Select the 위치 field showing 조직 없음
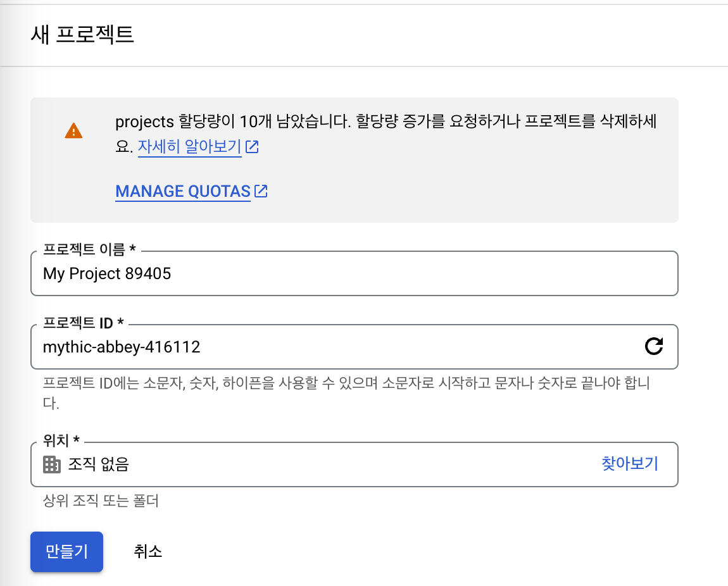 coord(355,464)
